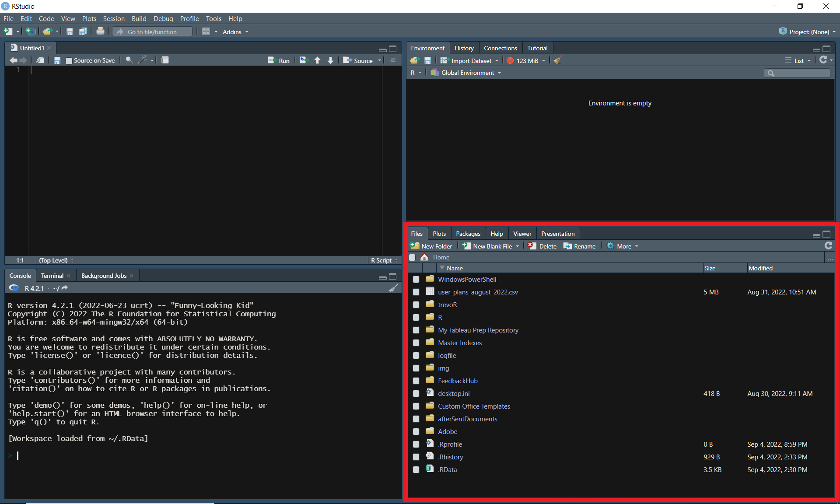
Task: Click the New File icon in main toolbar
Action: pos(8,31)
